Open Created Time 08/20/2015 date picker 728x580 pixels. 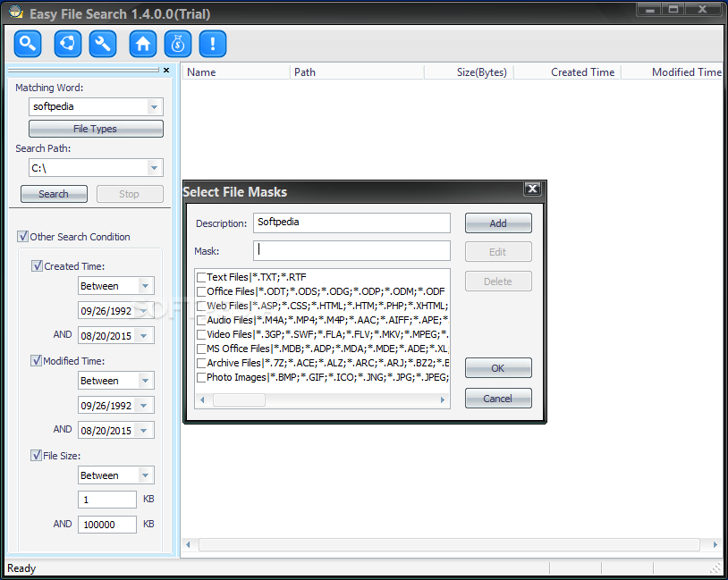[143, 335]
